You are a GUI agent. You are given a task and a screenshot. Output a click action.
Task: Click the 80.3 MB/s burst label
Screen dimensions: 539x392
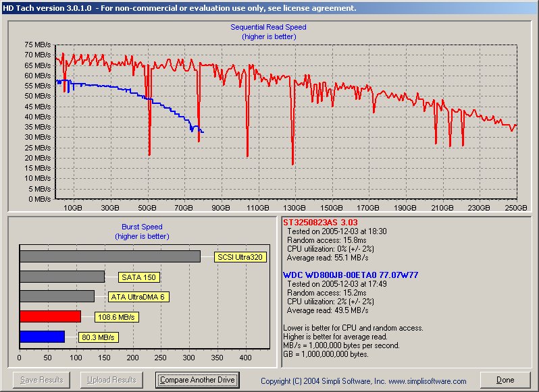point(99,337)
